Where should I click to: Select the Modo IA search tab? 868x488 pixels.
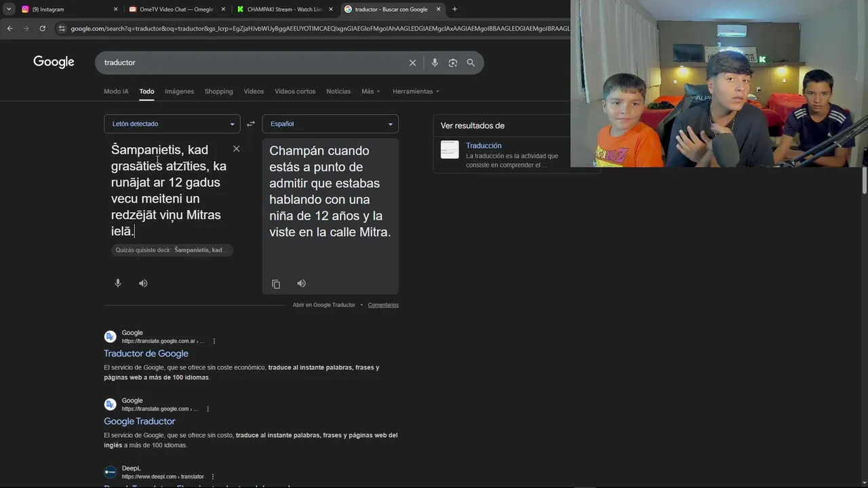click(x=116, y=91)
